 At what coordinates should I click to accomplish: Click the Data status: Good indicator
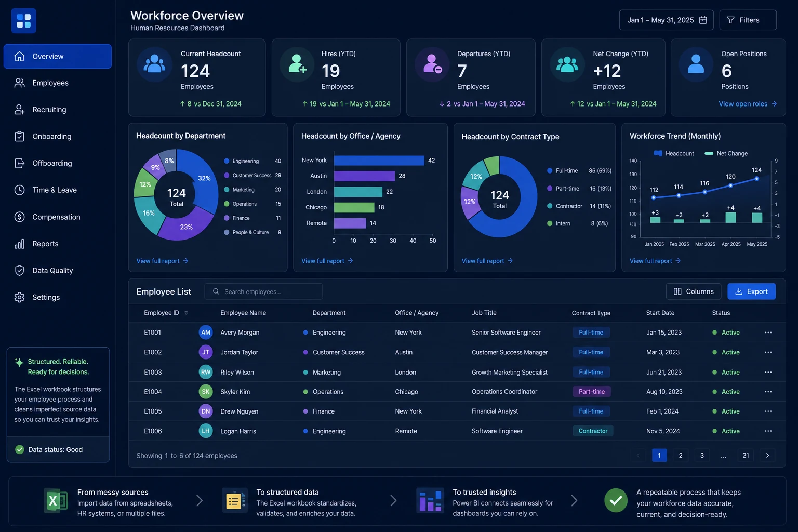(49, 450)
